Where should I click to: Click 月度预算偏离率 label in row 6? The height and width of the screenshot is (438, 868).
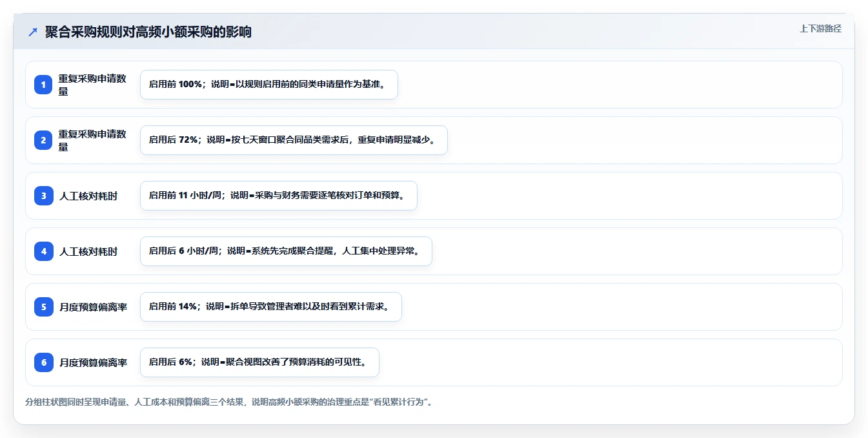[x=93, y=362]
